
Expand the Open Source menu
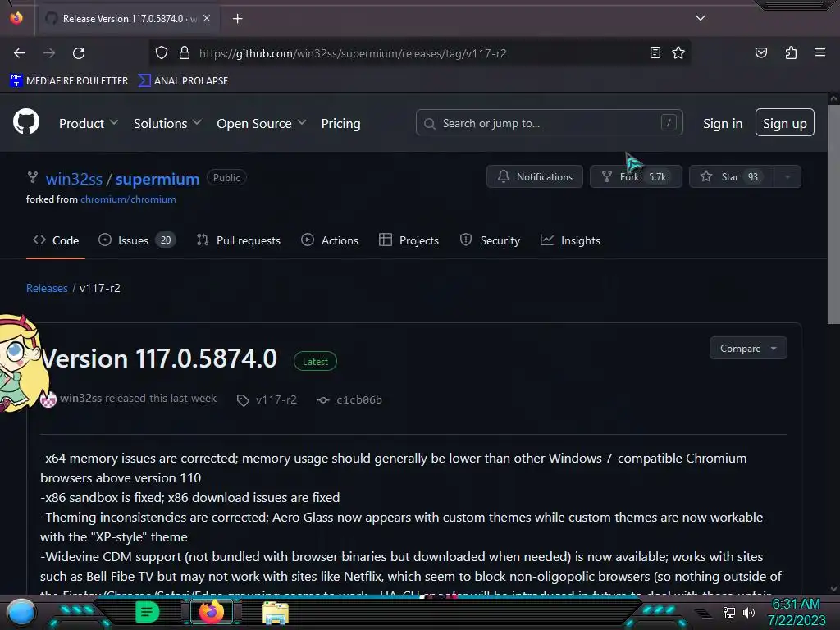262,123
